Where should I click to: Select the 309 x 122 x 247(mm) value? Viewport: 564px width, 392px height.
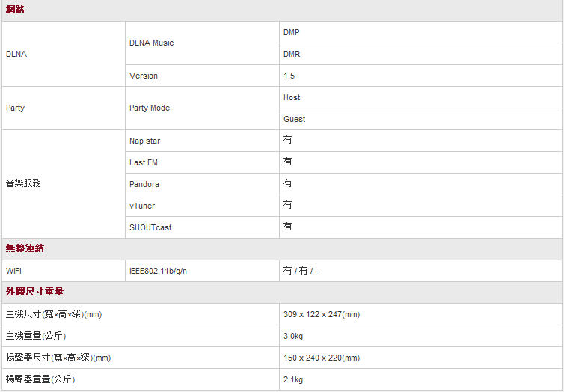[x=322, y=314]
